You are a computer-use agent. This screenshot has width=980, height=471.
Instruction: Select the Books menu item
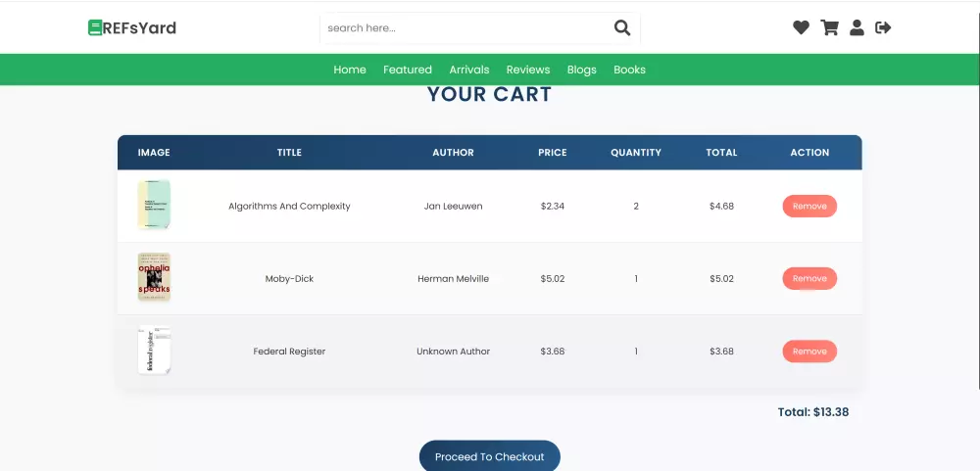click(x=629, y=70)
